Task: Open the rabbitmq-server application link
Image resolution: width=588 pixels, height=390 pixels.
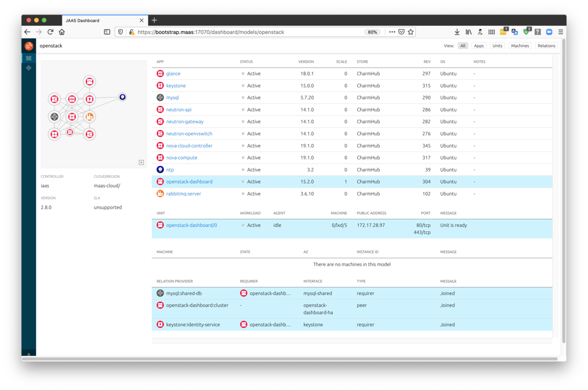Action: pos(183,194)
